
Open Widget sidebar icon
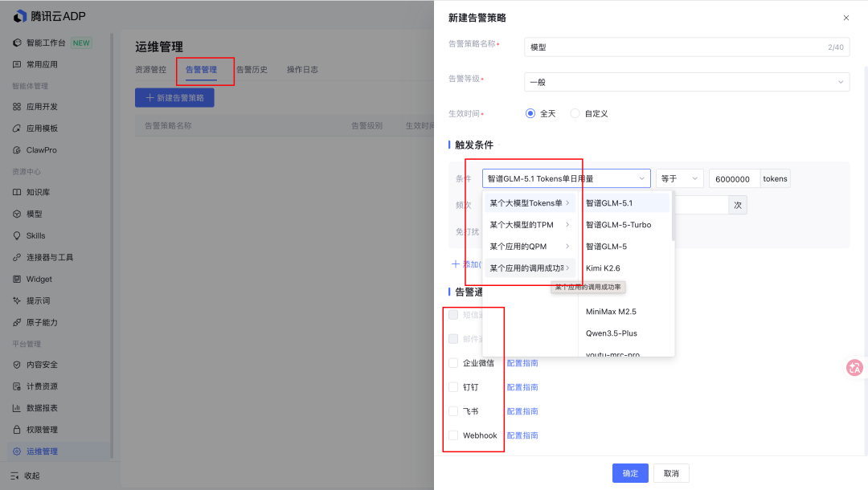[x=17, y=280]
